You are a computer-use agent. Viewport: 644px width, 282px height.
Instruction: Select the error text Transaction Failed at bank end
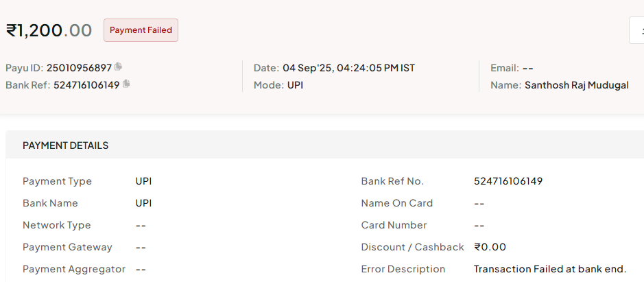550,269
